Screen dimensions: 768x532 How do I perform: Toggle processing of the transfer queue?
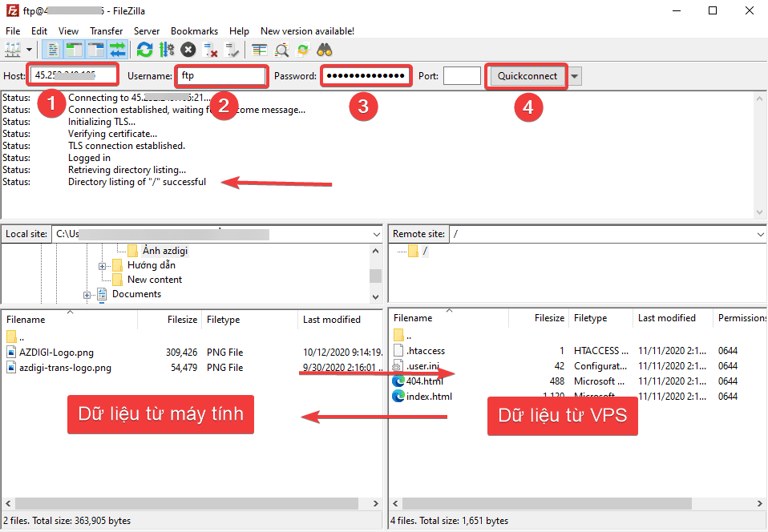pos(166,49)
